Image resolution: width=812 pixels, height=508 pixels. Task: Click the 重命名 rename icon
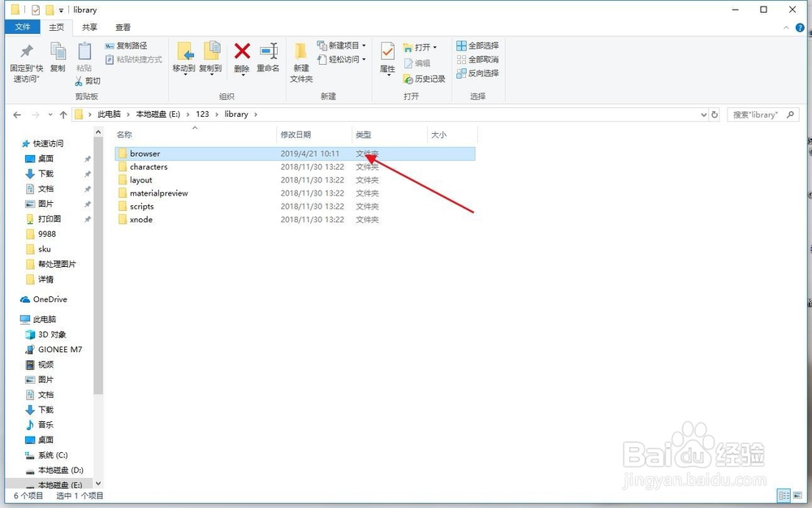[268, 51]
